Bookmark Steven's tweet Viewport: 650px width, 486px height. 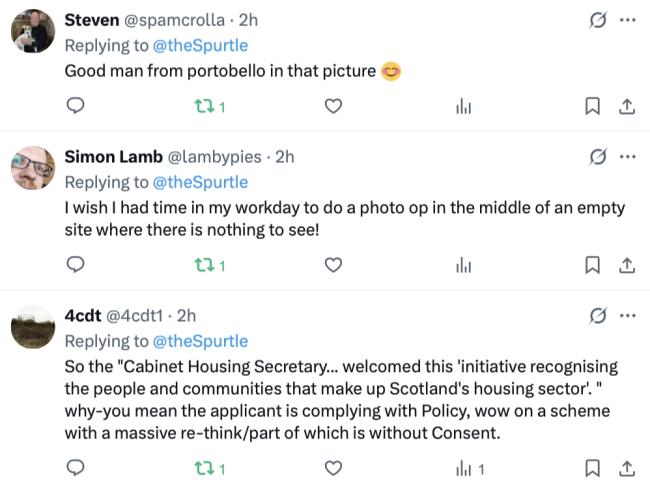pyautogui.click(x=592, y=106)
